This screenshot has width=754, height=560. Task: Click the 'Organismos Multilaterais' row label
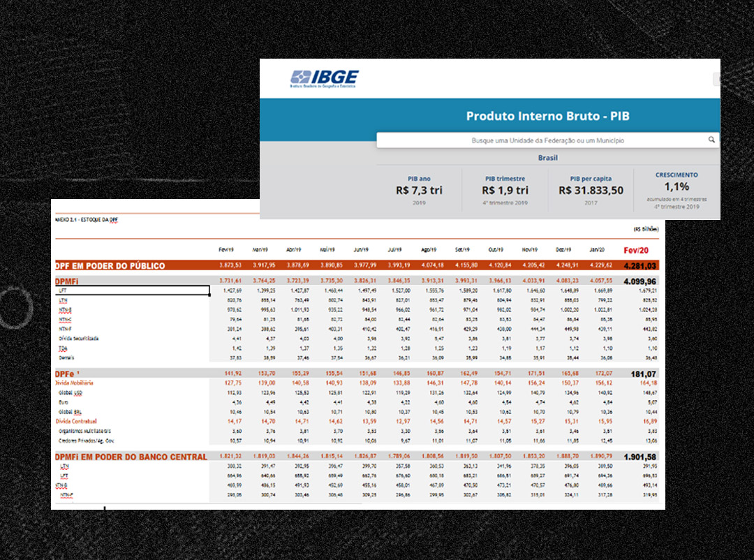coord(84,431)
